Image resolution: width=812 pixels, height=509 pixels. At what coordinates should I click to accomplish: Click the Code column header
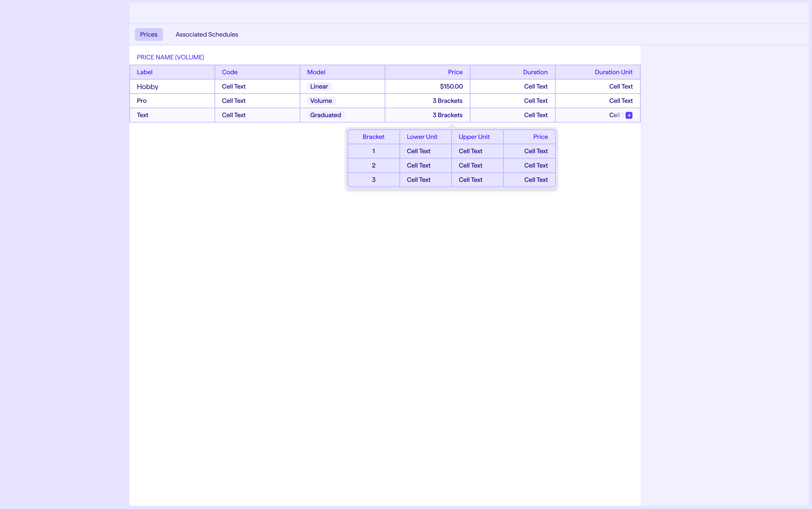pyautogui.click(x=230, y=72)
